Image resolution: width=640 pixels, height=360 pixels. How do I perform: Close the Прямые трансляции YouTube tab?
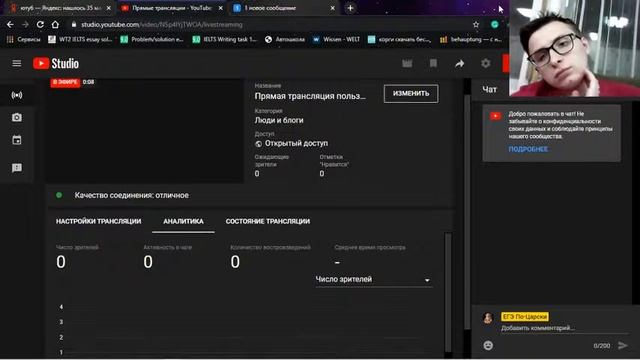(220, 8)
